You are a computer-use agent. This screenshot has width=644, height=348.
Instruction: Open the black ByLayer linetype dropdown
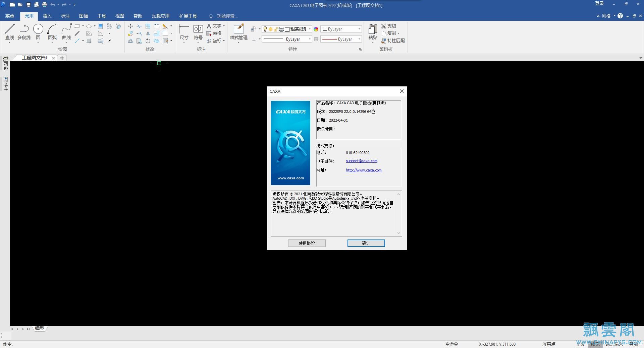click(x=310, y=39)
